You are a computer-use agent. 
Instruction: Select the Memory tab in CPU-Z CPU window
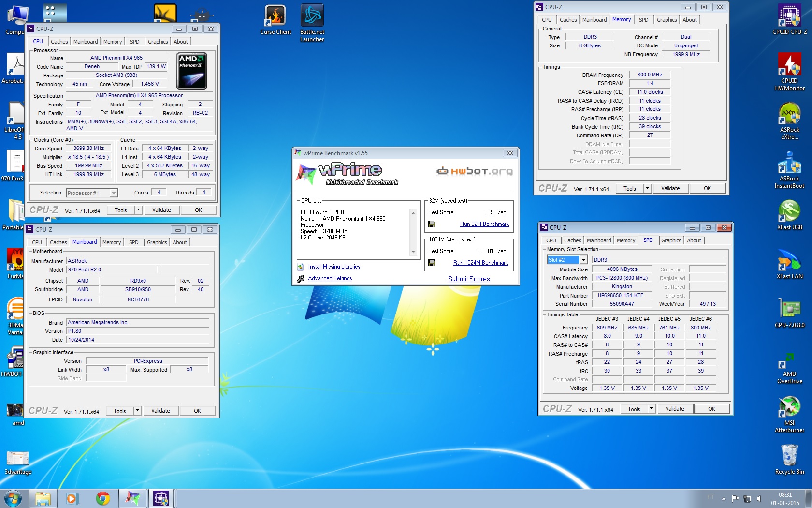(x=113, y=42)
